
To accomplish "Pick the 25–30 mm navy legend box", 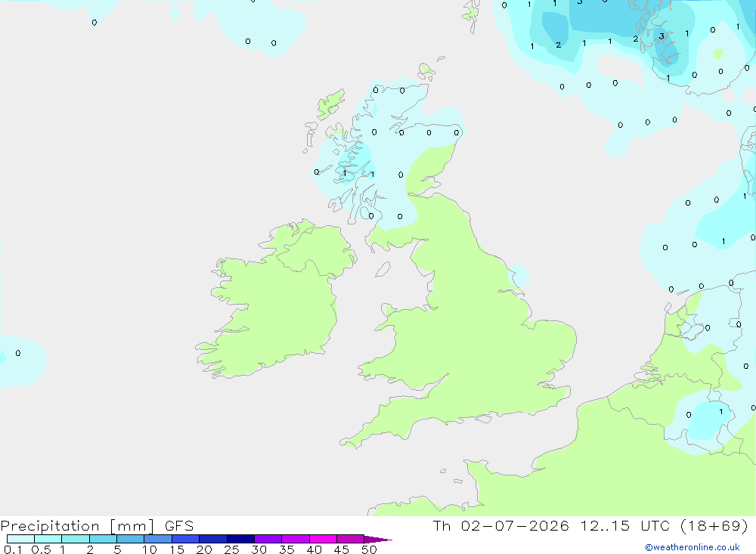I will click(240, 539).
